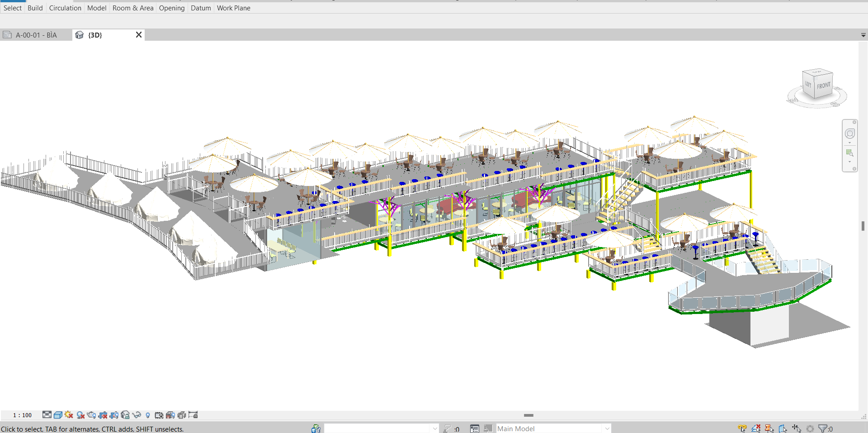
Task: Toggle Show Crop Region icon
Action: [114, 414]
